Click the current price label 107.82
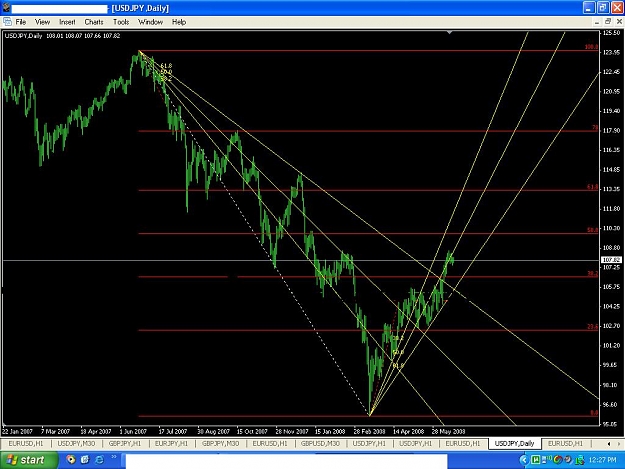 point(611,260)
